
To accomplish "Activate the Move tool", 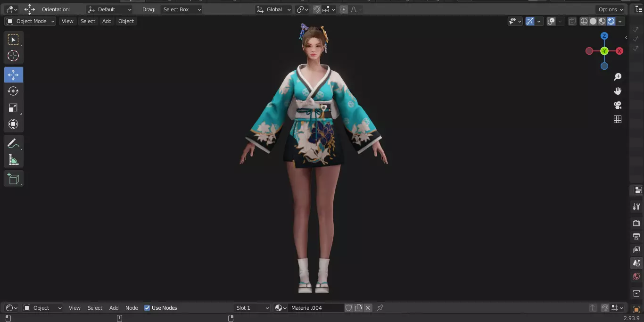I will (13, 75).
